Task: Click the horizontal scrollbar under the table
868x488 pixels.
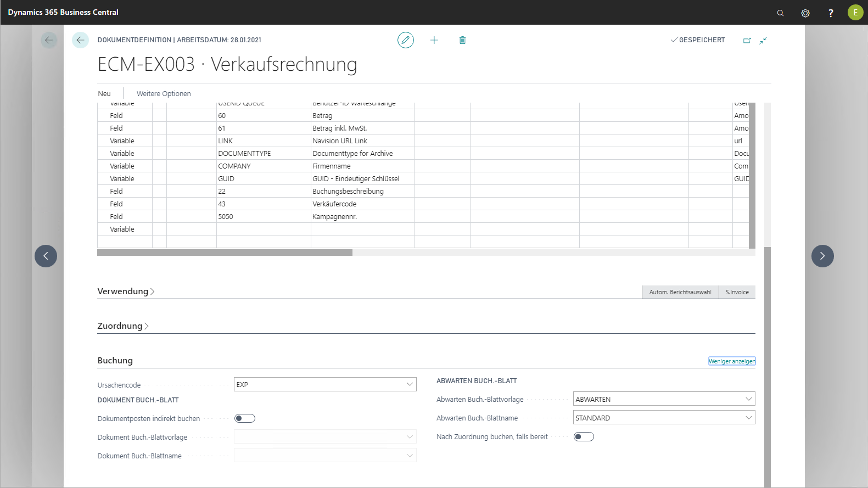Action: [225, 253]
